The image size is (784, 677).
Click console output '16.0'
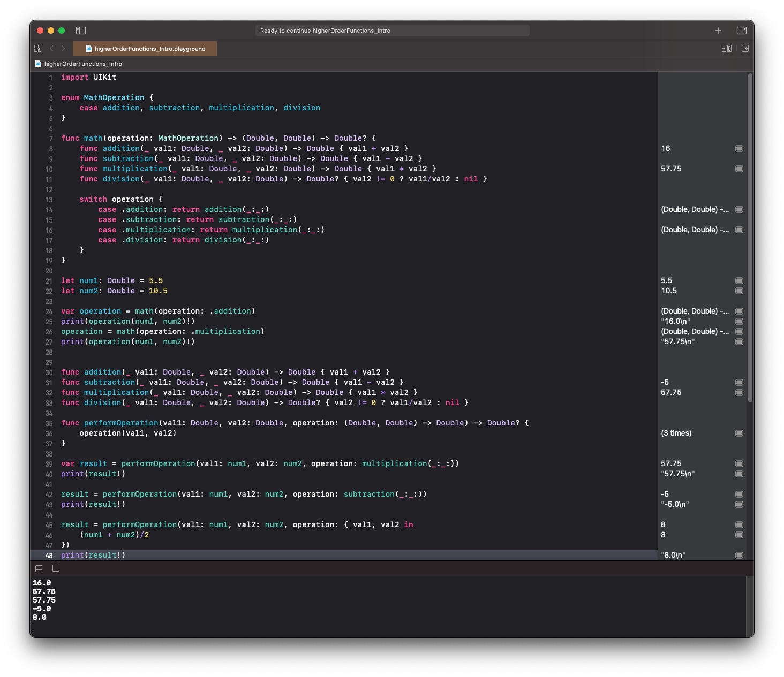42,583
